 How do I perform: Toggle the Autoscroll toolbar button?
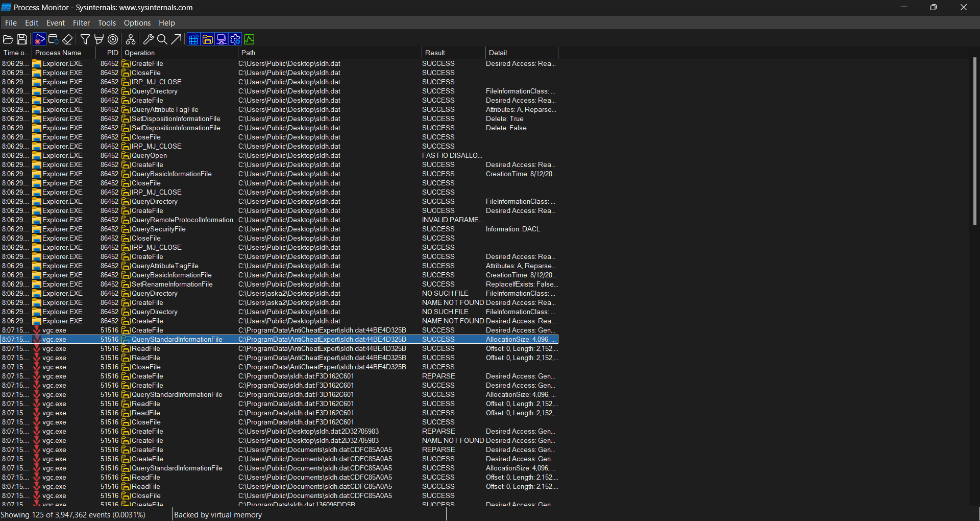click(53, 39)
